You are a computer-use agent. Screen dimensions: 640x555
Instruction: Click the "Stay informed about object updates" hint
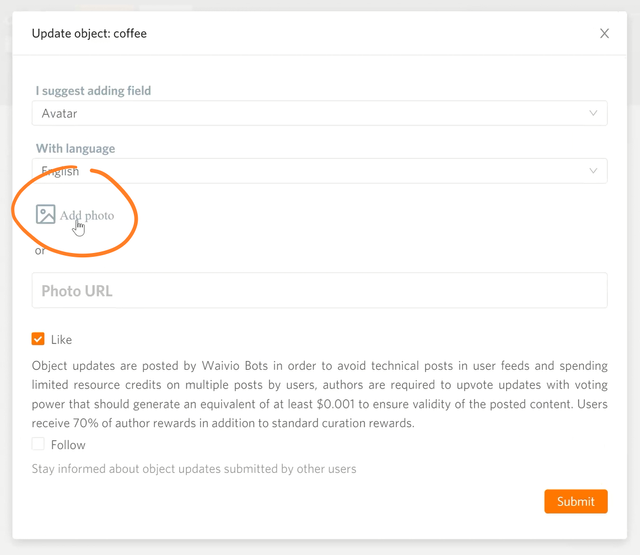click(x=194, y=469)
